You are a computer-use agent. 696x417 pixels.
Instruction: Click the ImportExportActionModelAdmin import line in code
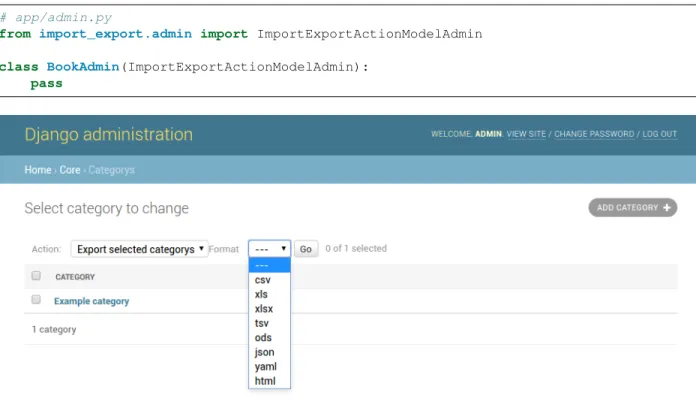click(x=241, y=34)
